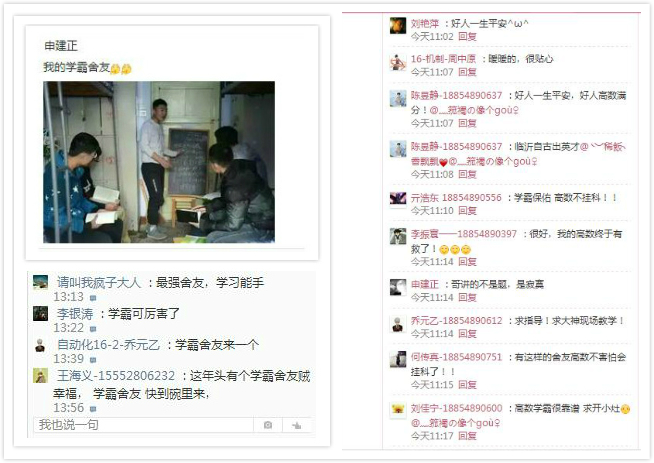
Task: Click 回复 under the 11:17 comment
Action: click(467, 436)
